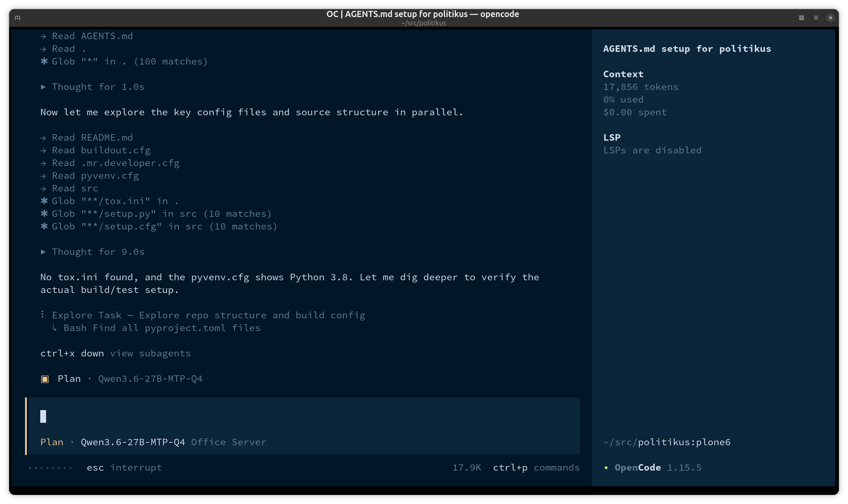Click the 'Read pyvenv.cfg' line

(90, 176)
